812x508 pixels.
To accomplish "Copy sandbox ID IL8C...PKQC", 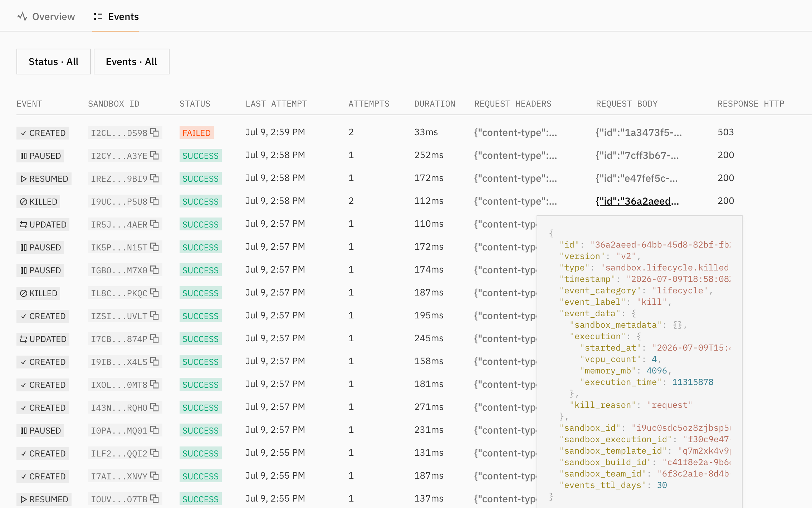I will click(155, 293).
